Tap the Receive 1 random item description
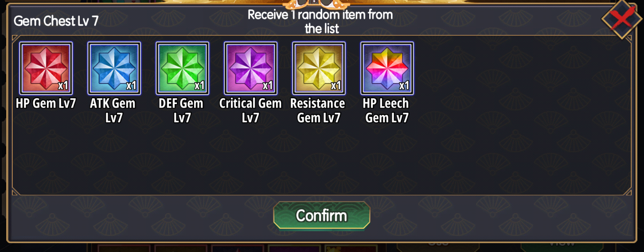 [320, 22]
